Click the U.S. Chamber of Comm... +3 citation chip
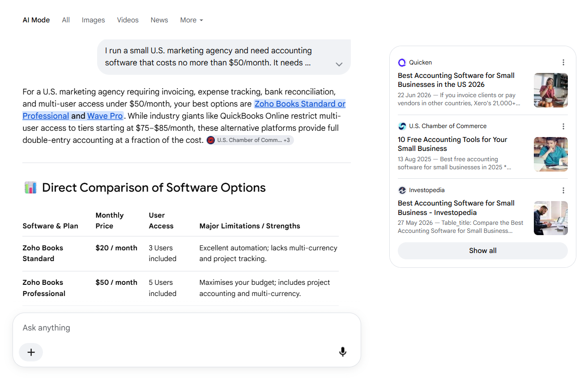Image resolution: width=588 pixels, height=382 pixels. 250,140
